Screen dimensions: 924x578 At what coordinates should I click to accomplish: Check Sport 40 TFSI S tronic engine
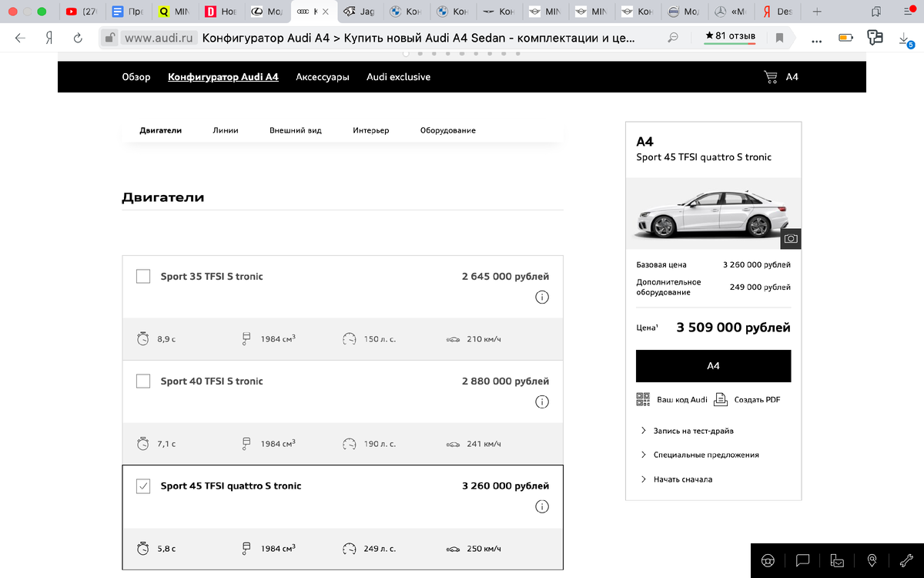click(143, 381)
